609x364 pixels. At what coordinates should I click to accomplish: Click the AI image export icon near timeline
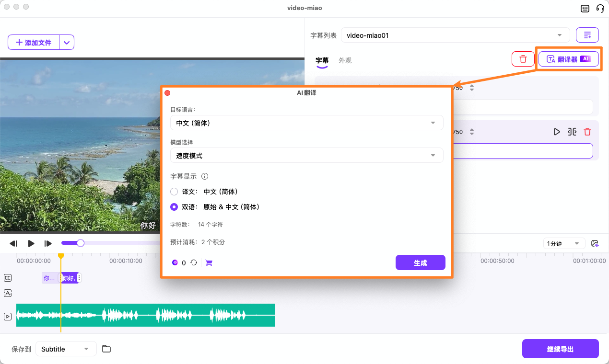(x=595, y=243)
